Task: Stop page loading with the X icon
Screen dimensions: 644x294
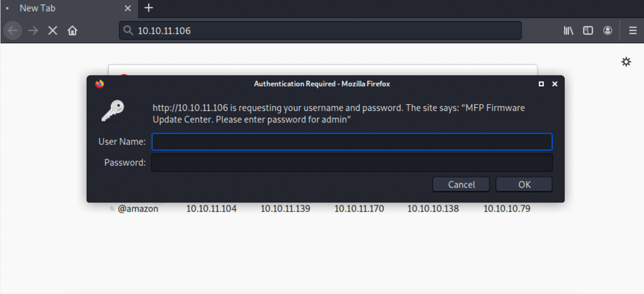Action: pos(52,30)
